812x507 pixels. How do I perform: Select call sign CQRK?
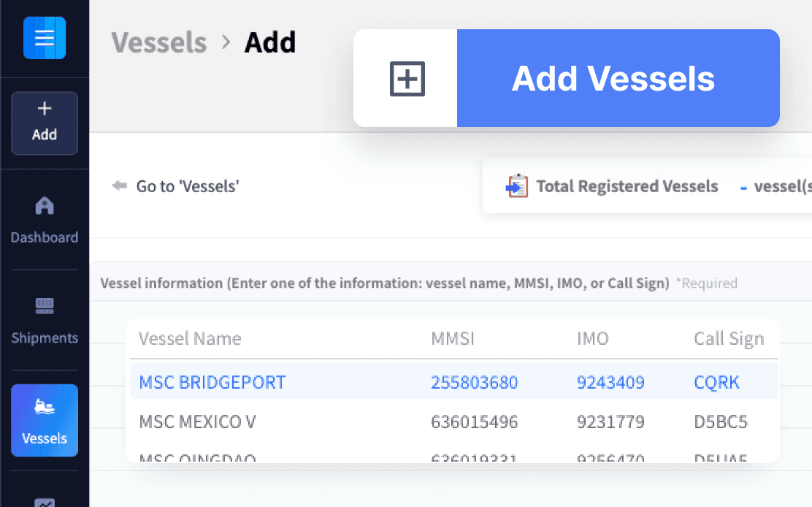pyautogui.click(x=716, y=382)
